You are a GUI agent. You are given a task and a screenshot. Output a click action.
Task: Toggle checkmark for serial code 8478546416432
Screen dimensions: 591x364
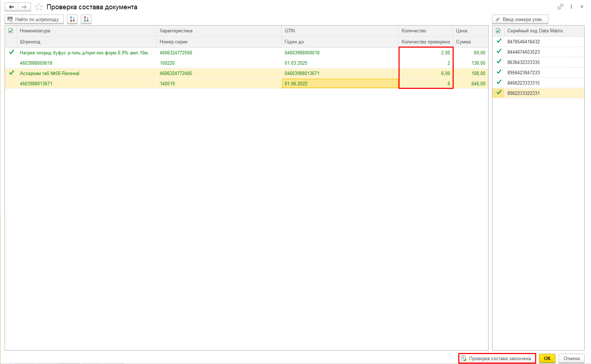click(x=499, y=41)
